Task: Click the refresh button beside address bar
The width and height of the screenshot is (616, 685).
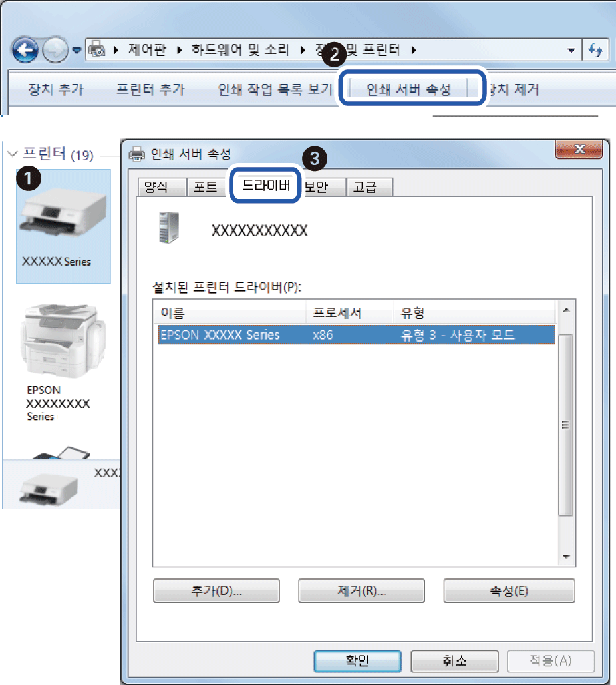Action: [595, 50]
